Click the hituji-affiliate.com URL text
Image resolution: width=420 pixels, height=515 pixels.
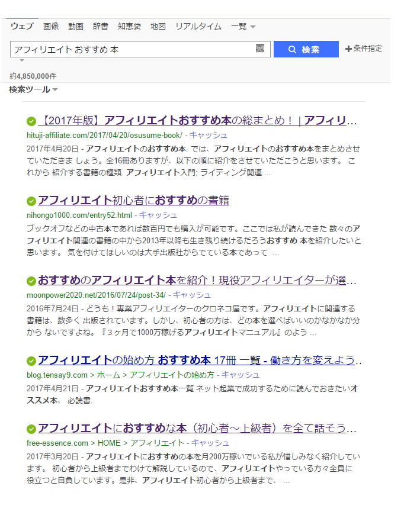[x=104, y=136]
